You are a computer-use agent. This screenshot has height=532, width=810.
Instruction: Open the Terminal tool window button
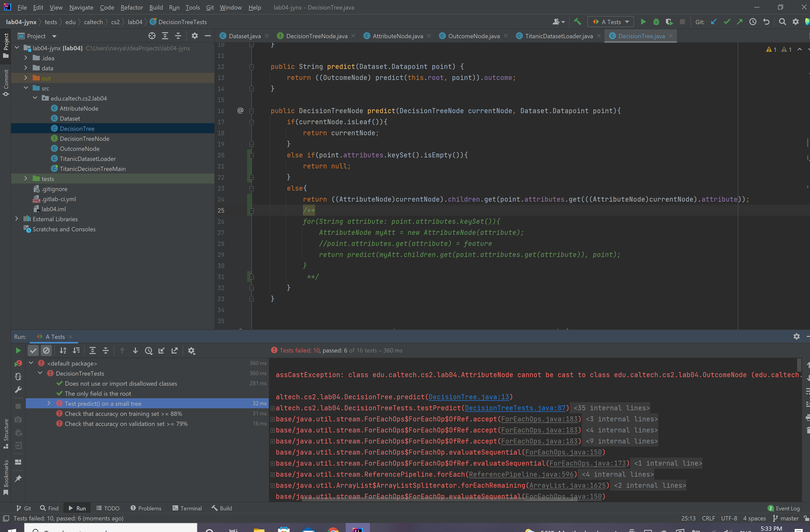coord(187,508)
